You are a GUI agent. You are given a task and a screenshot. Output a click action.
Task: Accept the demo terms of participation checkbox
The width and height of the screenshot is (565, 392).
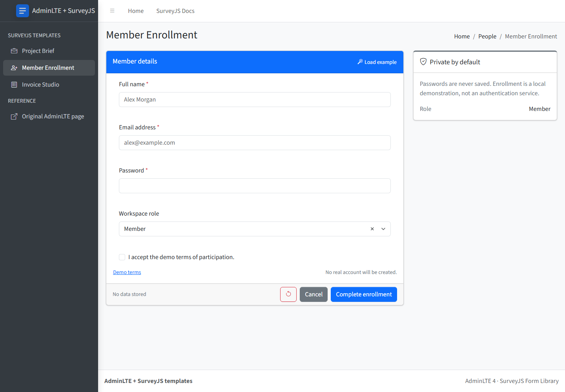(x=122, y=257)
